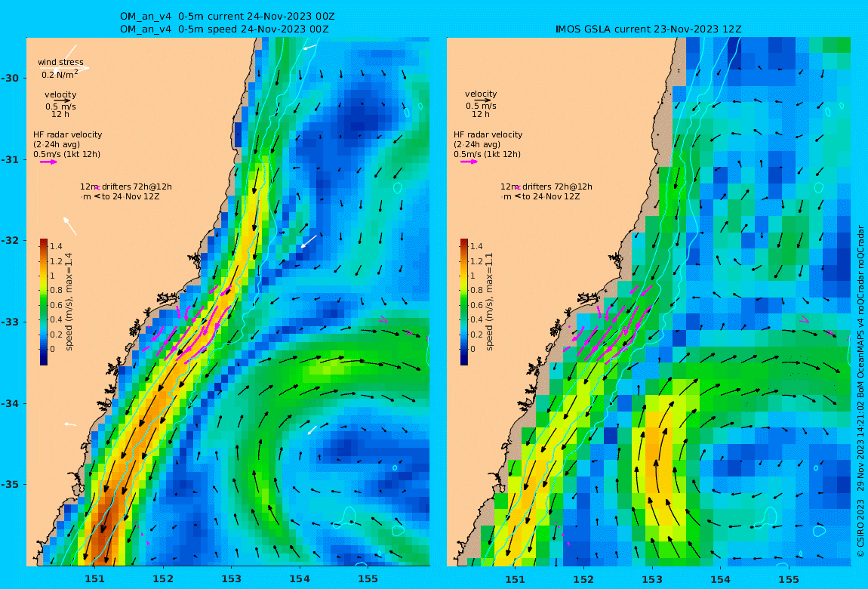Click the '1.4' tick beside the OM_an_v4 color bar
This screenshot has width=868, height=589.
57,246
